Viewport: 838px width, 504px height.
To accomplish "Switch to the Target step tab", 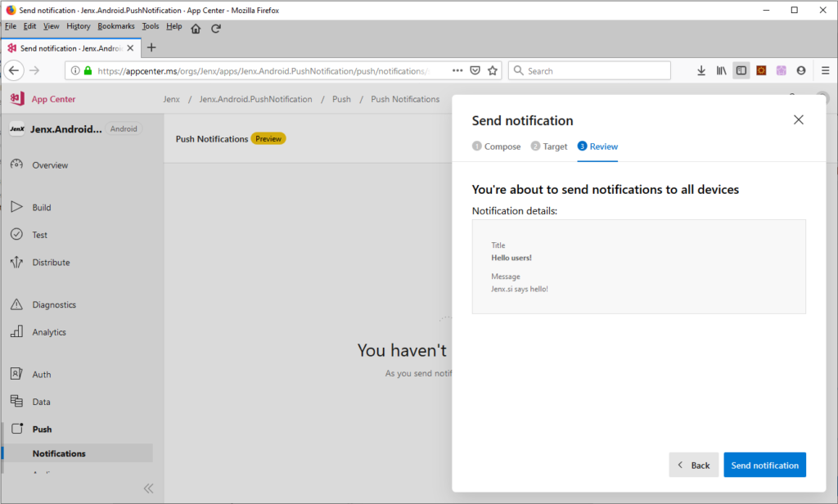I will click(549, 146).
